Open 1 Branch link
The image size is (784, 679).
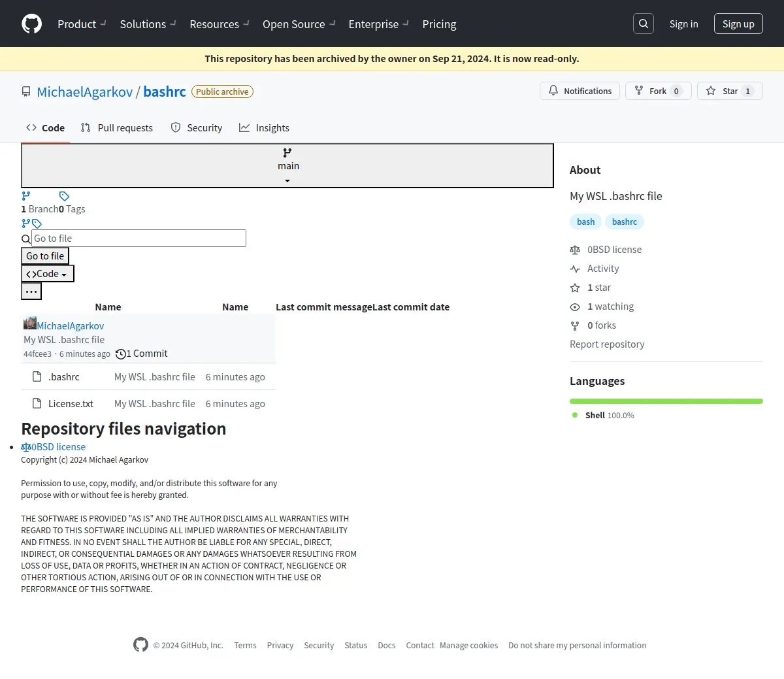pos(39,209)
